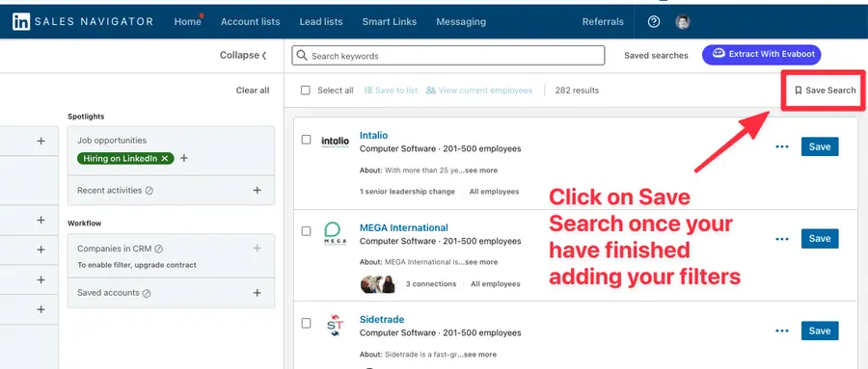This screenshot has height=369, width=868.
Task: Remove the Hiring on LinkedIn filter chip
Action: [164, 158]
